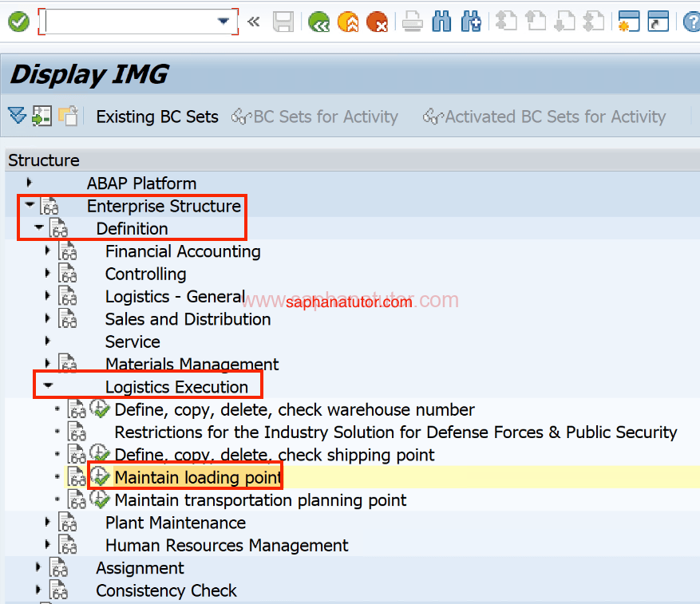Click the Generate Shortcut icon

coord(658,22)
